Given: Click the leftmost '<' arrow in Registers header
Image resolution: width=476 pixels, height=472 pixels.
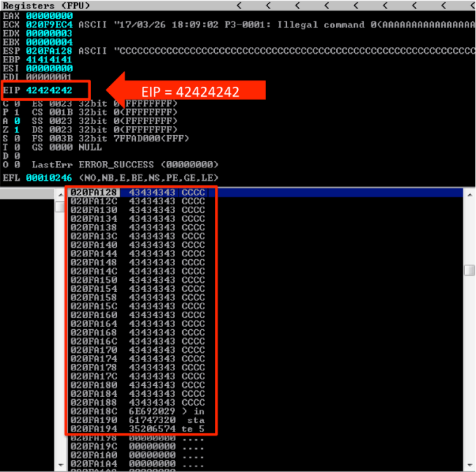Looking at the screenshot, I should tap(239, 6).
